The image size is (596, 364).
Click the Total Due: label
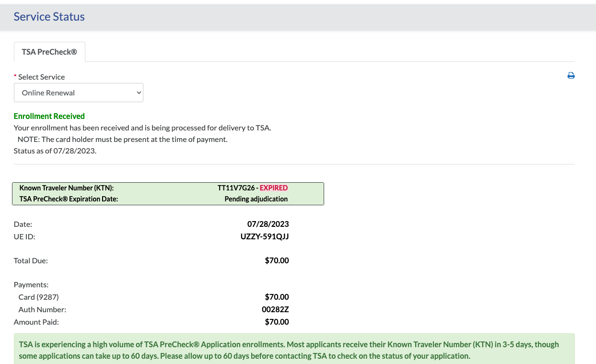(31, 261)
